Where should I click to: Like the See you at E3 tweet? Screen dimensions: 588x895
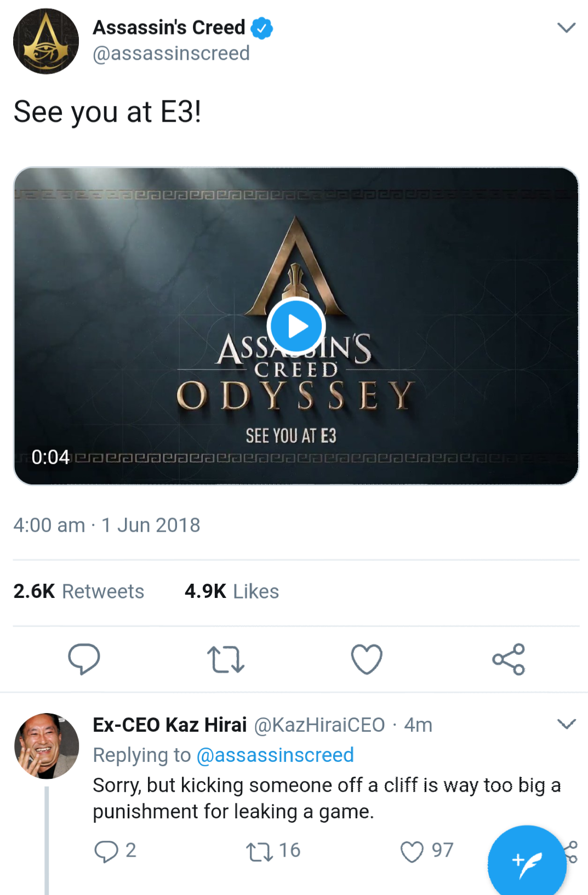pos(366,659)
